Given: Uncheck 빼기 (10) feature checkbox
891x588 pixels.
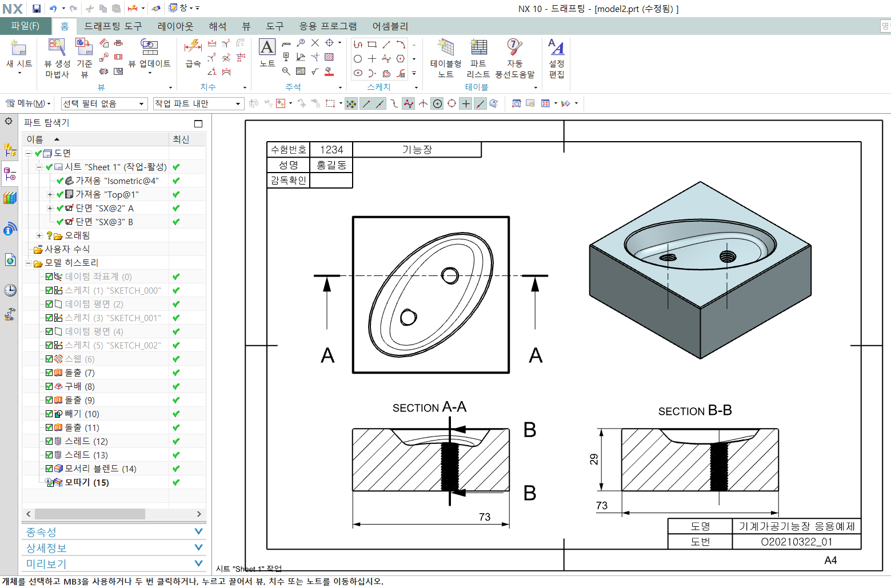Looking at the screenshot, I should [x=49, y=414].
